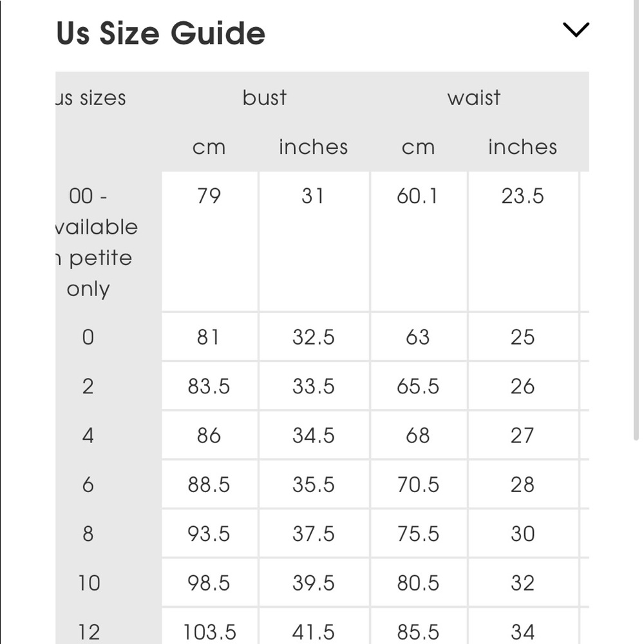Select the size 8 row label

coord(88,534)
